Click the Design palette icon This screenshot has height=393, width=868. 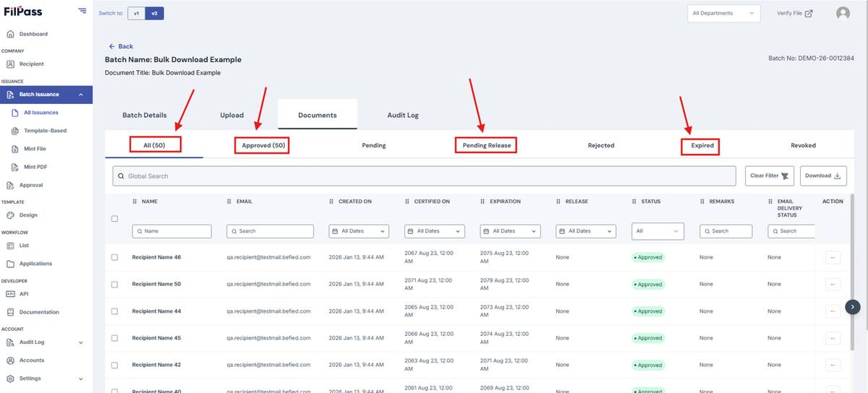pyautogui.click(x=11, y=215)
